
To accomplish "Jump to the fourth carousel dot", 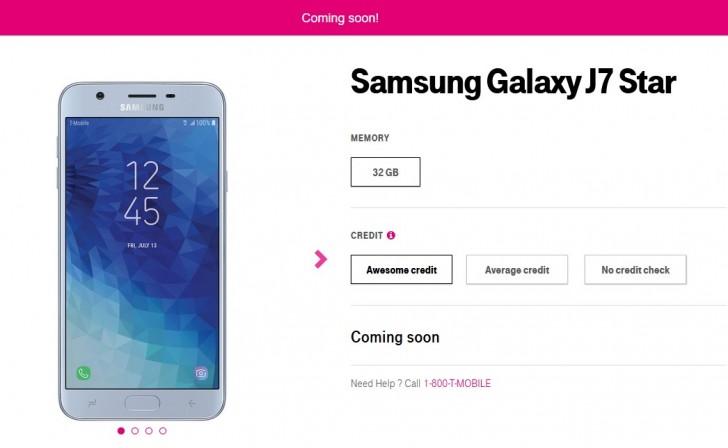I will tap(162, 431).
